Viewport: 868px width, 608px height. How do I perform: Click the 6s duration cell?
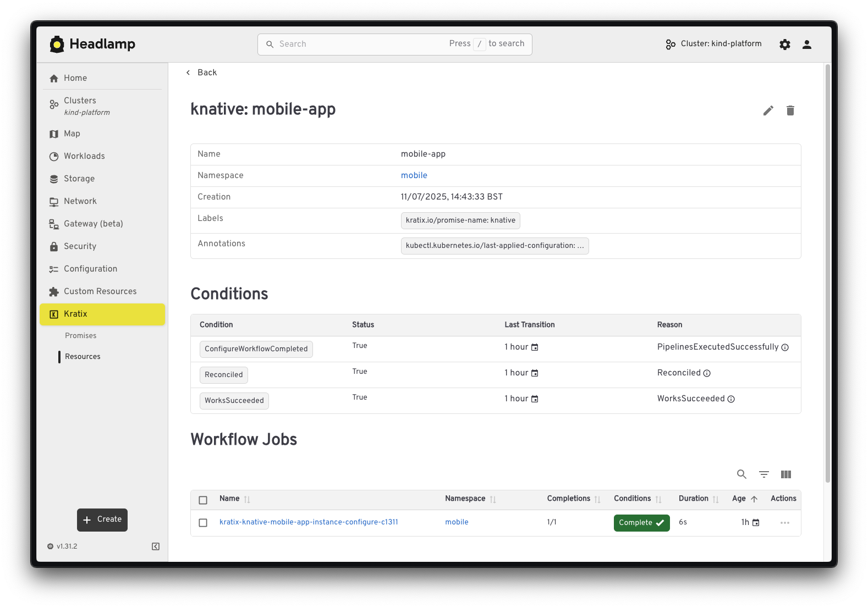point(683,522)
